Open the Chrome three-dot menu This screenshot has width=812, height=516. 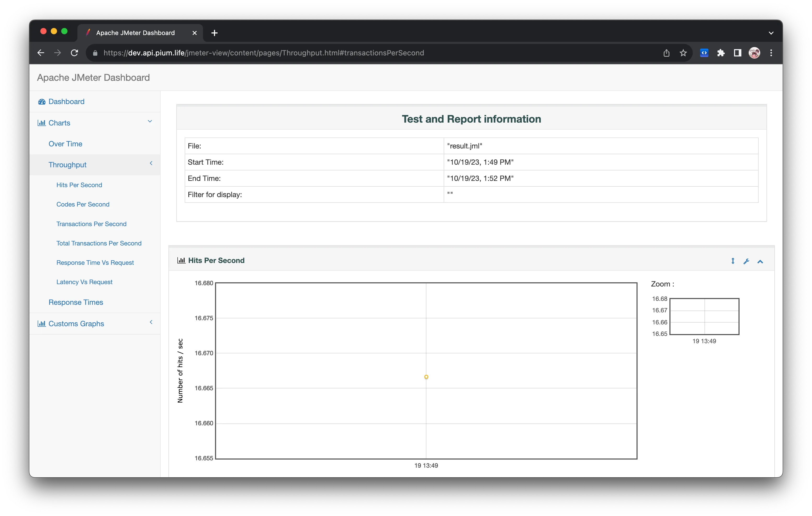771,53
